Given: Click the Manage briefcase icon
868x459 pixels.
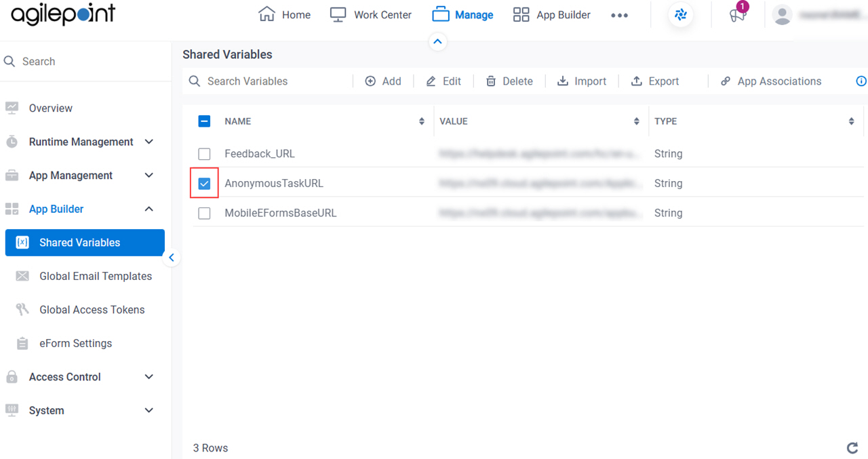Looking at the screenshot, I should (x=441, y=15).
